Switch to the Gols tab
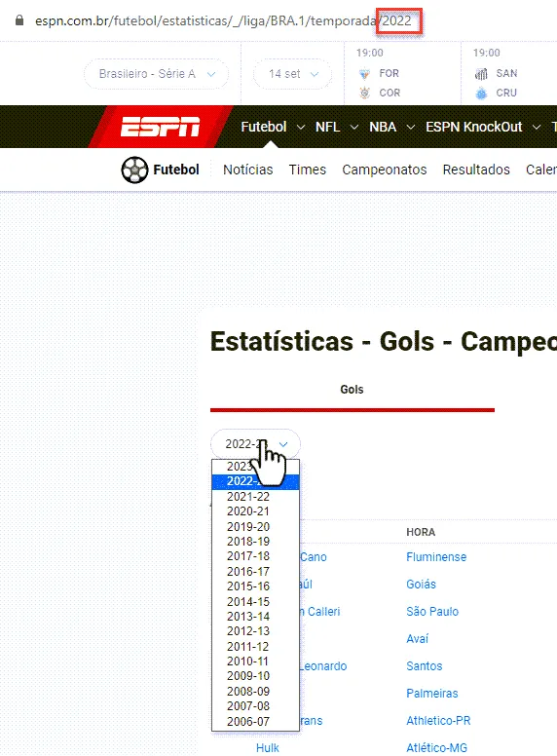The height and width of the screenshot is (756, 557). click(352, 390)
